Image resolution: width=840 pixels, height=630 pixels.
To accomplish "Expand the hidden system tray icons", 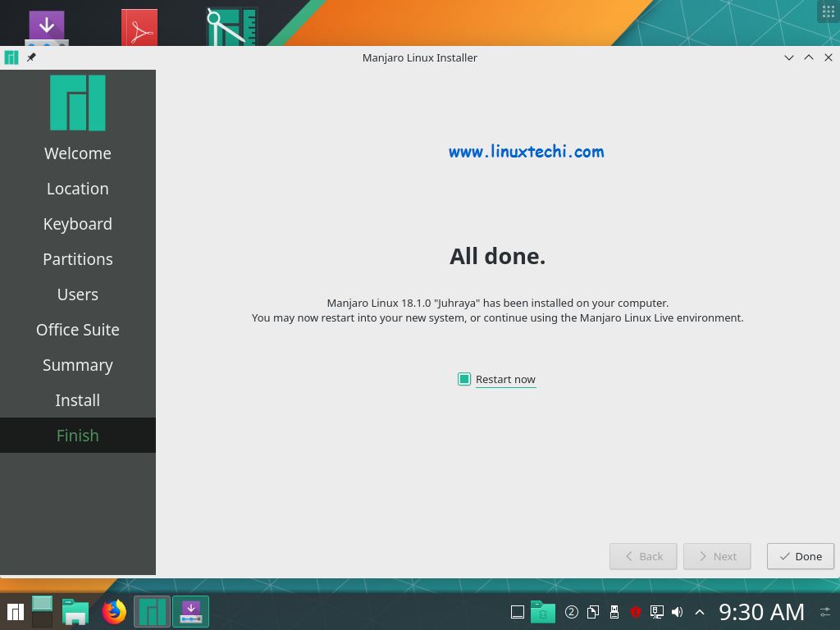I will (699, 611).
